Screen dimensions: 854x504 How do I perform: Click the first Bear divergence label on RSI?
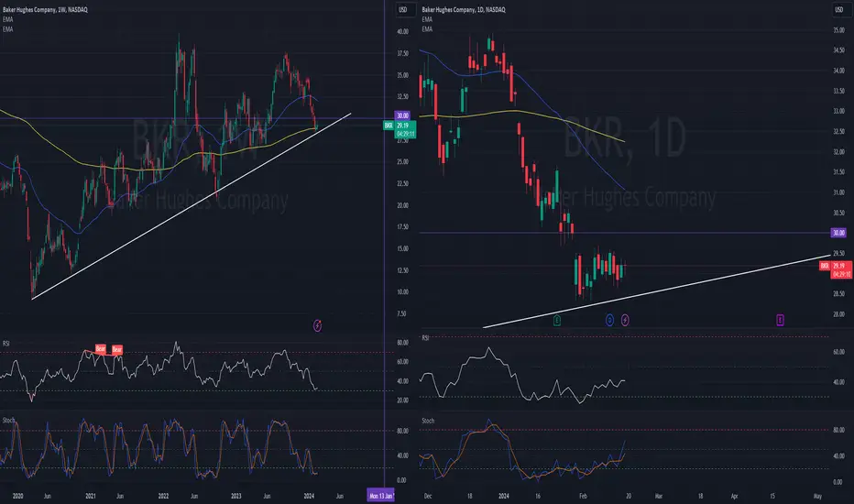point(101,348)
